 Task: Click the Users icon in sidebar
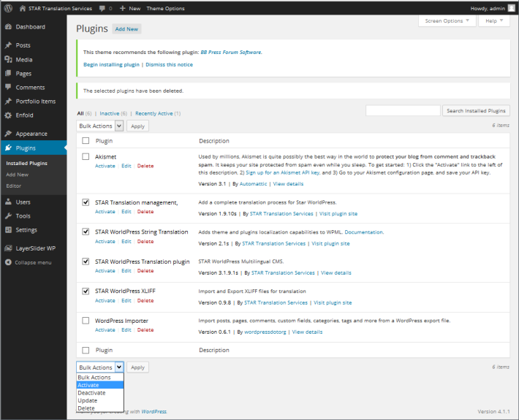click(8, 202)
